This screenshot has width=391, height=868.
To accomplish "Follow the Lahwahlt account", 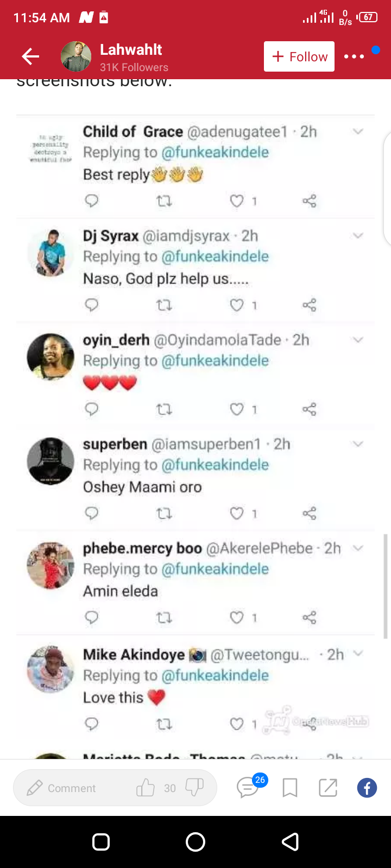I will (x=299, y=56).
